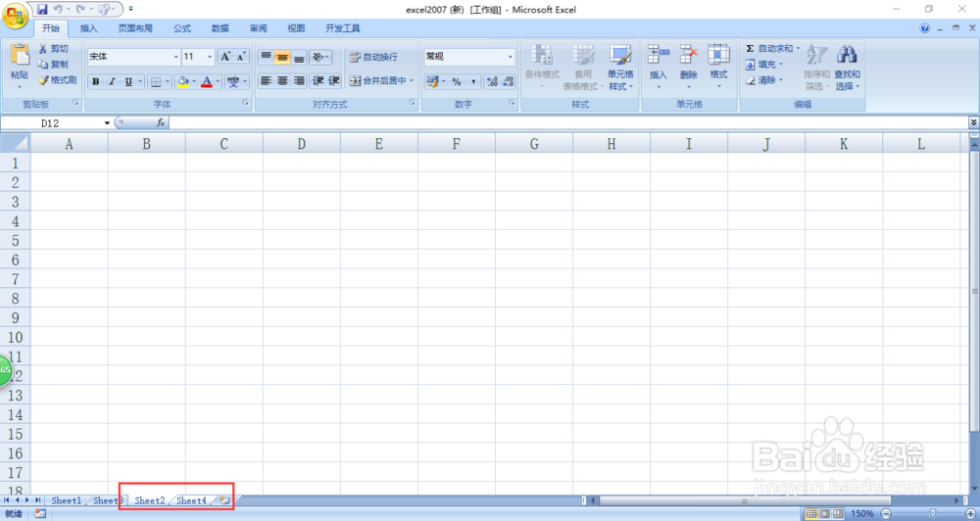Image resolution: width=980 pixels, height=521 pixels.
Task: Apply cell borders icon
Action: (156, 82)
